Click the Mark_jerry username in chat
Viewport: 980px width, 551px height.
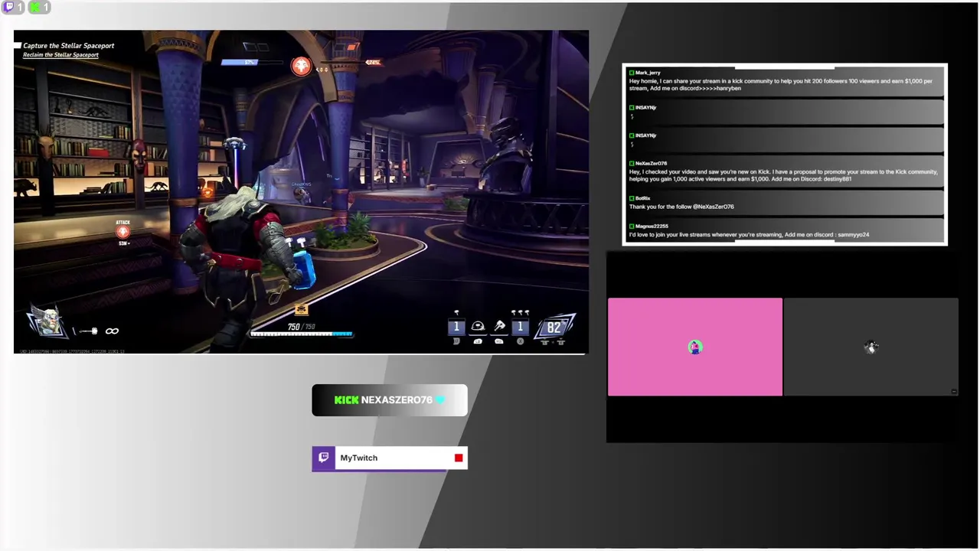pos(648,73)
